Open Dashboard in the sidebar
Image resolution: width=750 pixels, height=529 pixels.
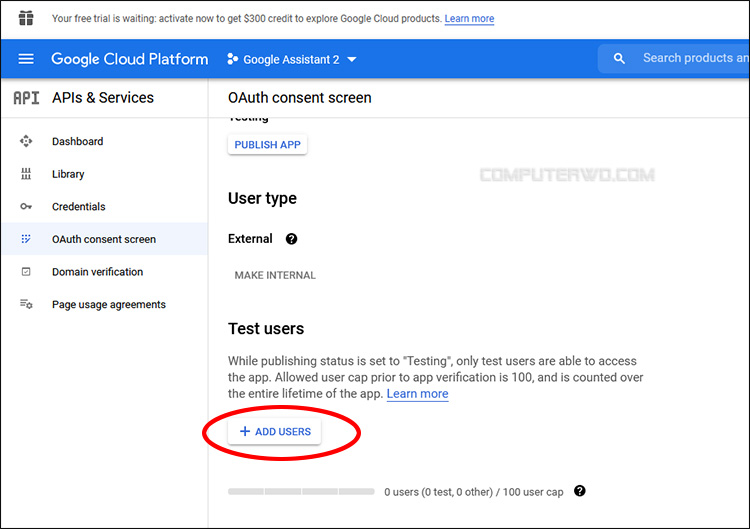(x=104, y=141)
